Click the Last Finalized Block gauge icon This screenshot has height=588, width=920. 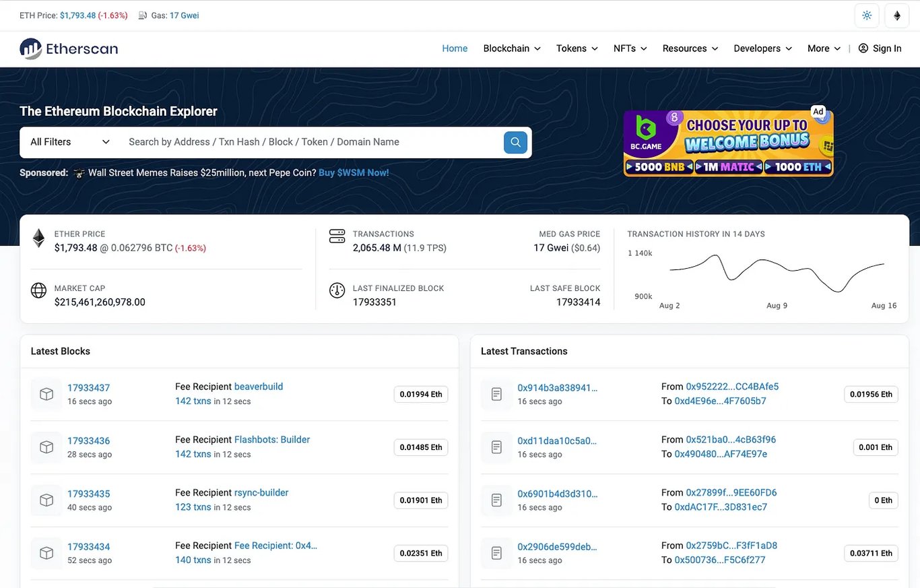pyautogui.click(x=337, y=290)
